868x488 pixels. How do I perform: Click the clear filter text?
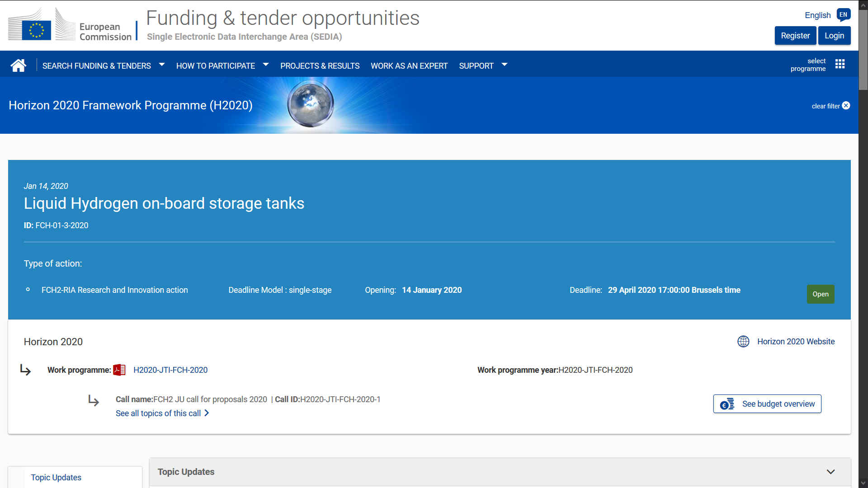tap(826, 106)
